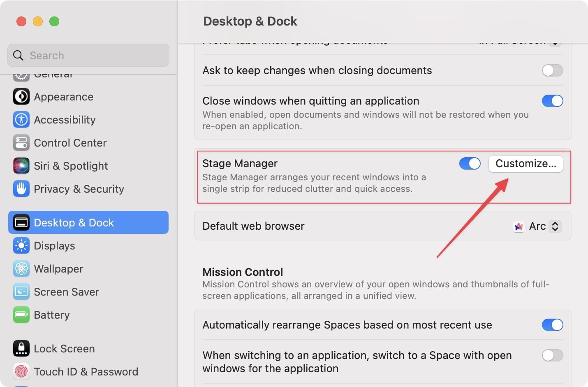Open Privacy & Security hand icon
588x387 pixels.
(21, 189)
